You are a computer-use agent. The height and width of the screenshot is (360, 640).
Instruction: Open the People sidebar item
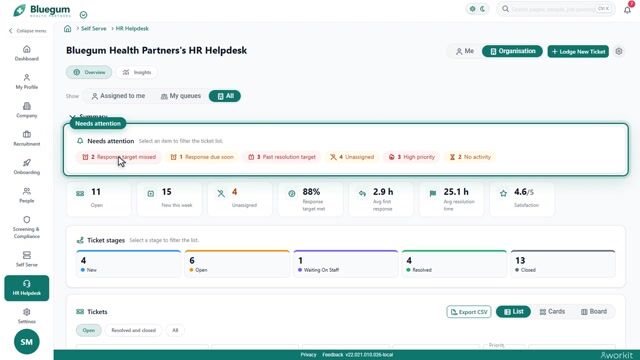click(x=27, y=195)
